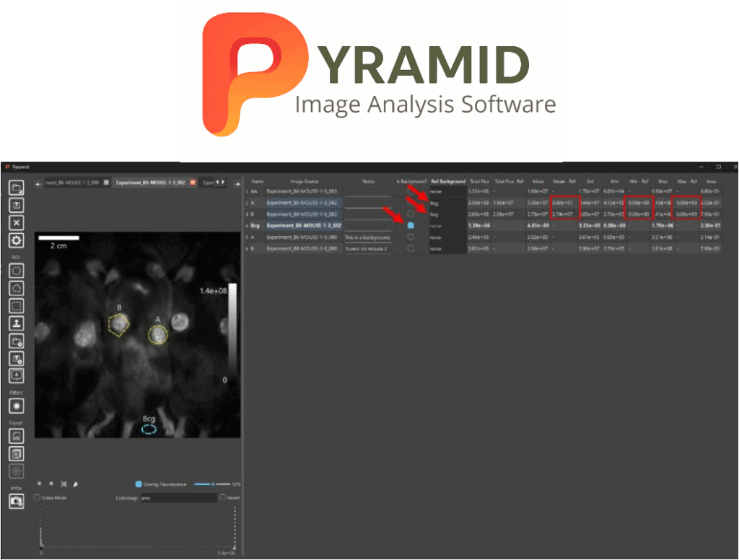Image resolution: width=739 pixels, height=560 pixels.
Task: Click the picture-style icon under Export
Action: [17, 437]
